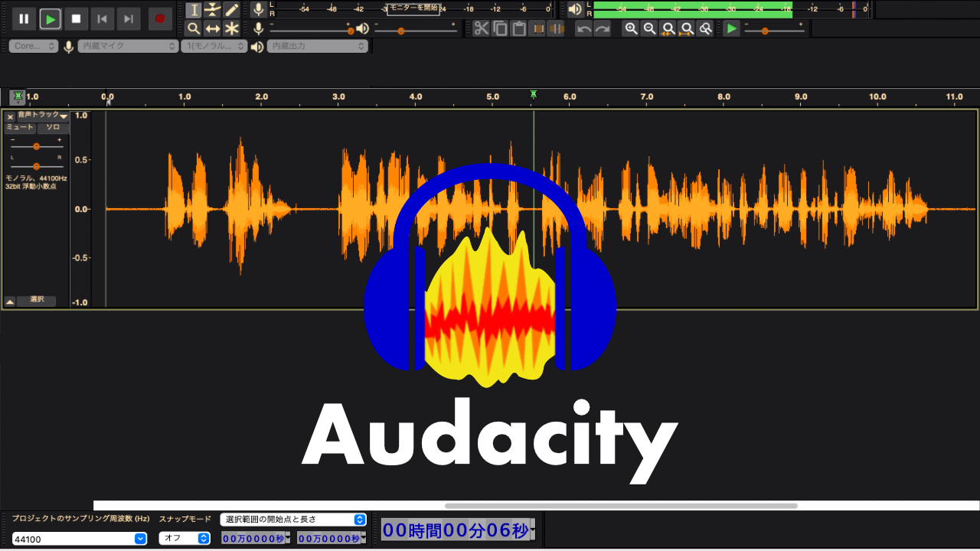
Task: Copy selection with the Copy icon
Action: tap(500, 28)
